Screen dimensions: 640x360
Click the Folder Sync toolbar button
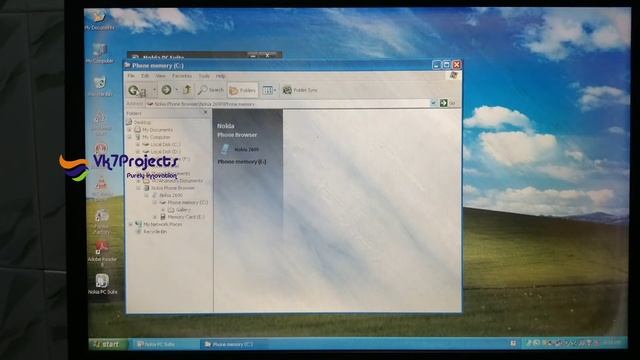coord(300,90)
